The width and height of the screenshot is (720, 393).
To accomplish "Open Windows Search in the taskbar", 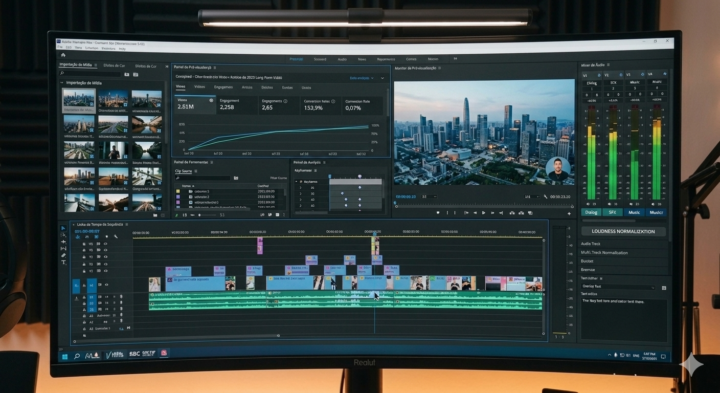I will click(77, 356).
